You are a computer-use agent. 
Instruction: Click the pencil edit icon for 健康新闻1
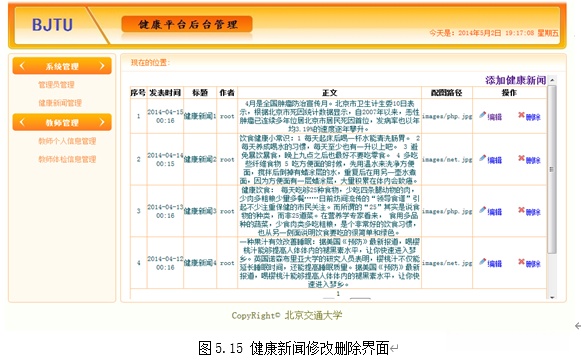click(482, 115)
